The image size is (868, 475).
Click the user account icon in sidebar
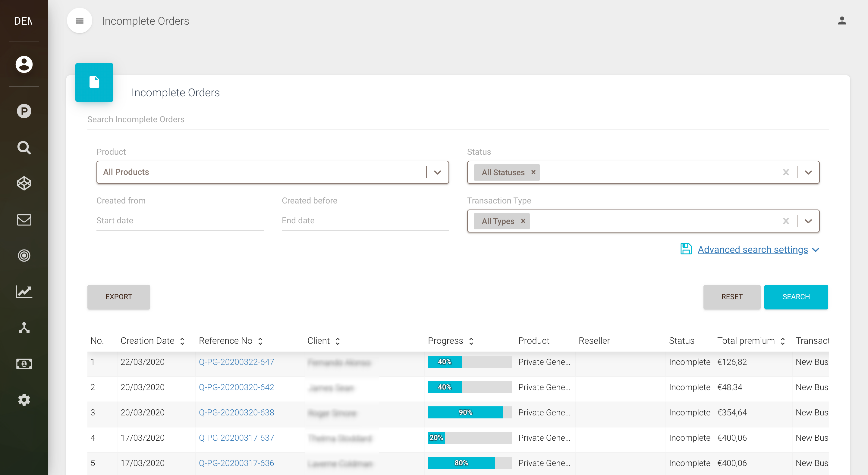click(x=24, y=64)
